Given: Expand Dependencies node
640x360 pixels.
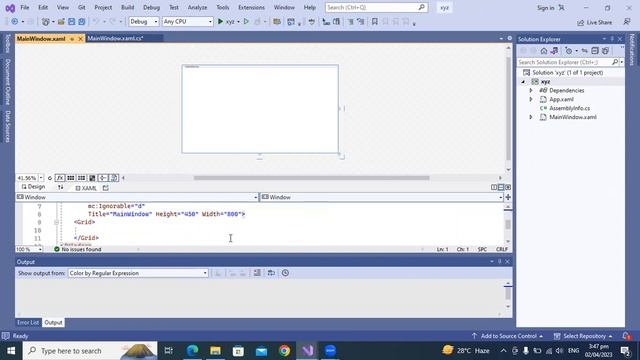Looking at the screenshot, I should coord(531,90).
